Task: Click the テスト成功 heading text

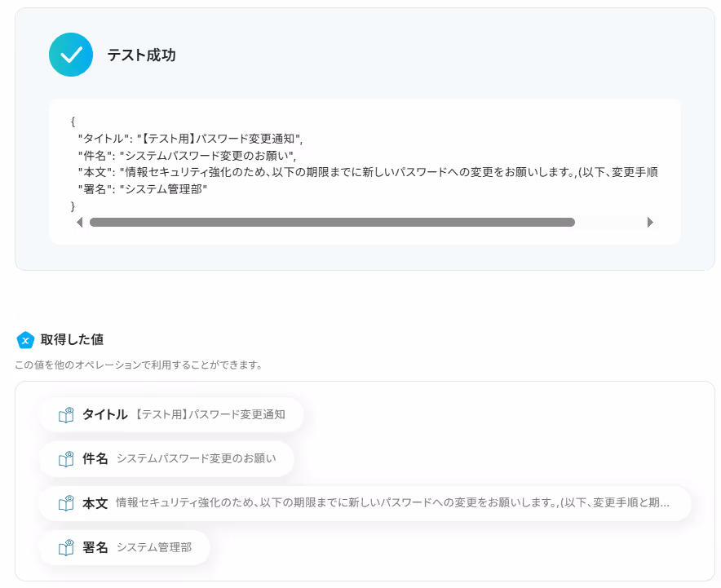Action: tap(142, 55)
